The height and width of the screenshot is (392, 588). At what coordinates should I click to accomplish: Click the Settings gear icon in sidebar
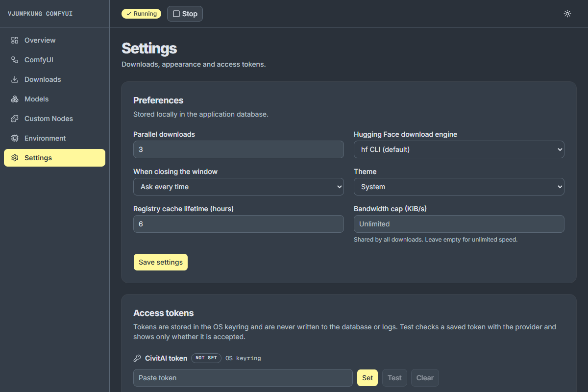point(15,158)
